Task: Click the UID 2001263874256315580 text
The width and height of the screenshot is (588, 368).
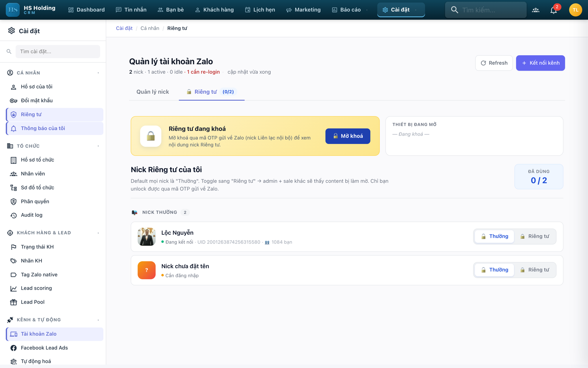Action: (229, 242)
